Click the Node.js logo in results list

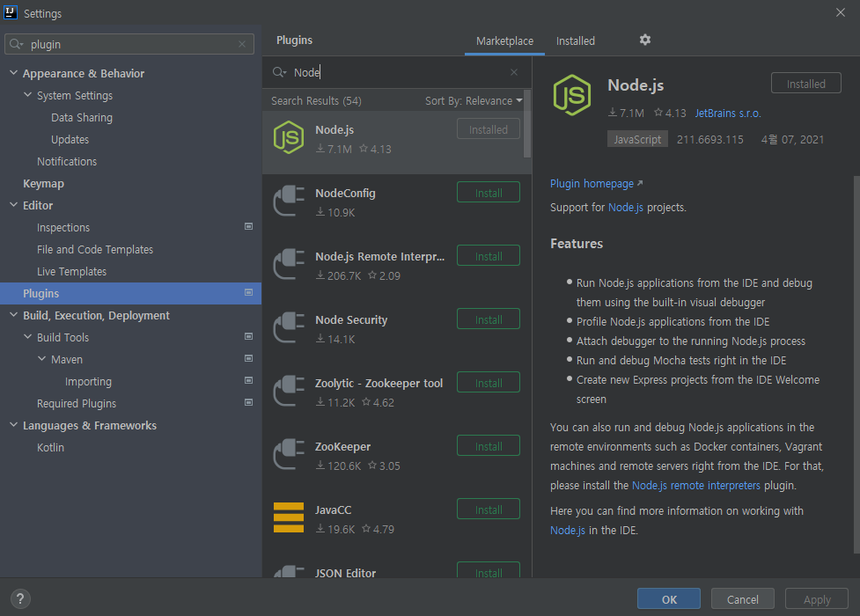pyautogui.click(x=289, y=137)
